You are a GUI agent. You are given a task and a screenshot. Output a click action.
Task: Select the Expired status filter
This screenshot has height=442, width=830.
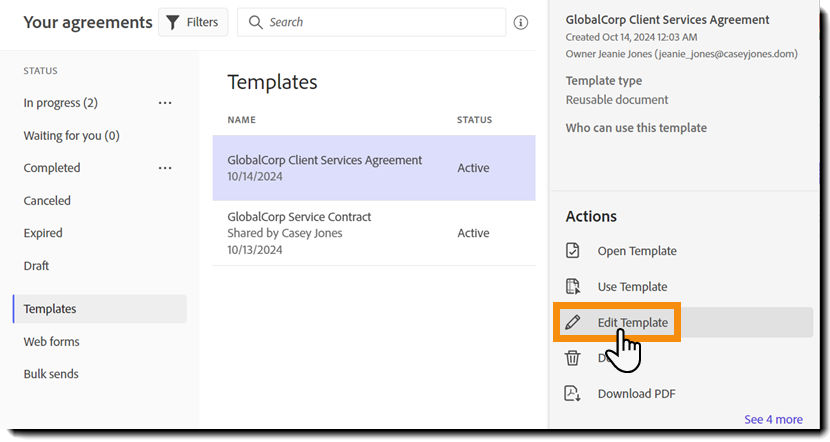(43, 233)
